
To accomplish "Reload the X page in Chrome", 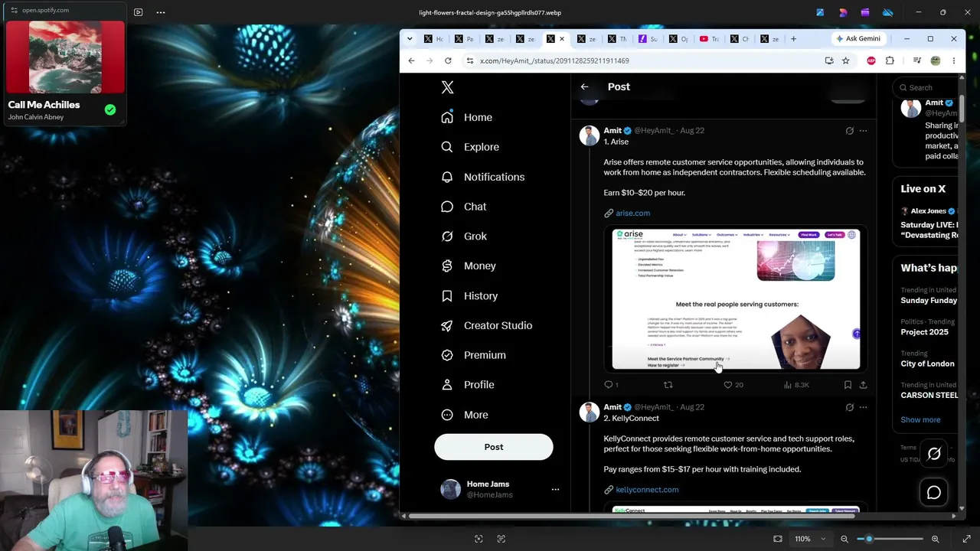I will [x=448, y=60].
